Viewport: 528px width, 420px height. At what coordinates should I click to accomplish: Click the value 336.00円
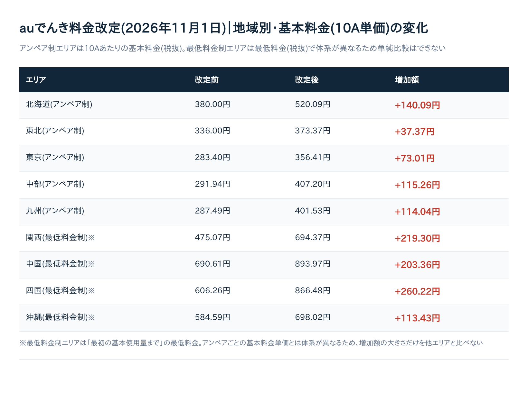pos(212,131)
